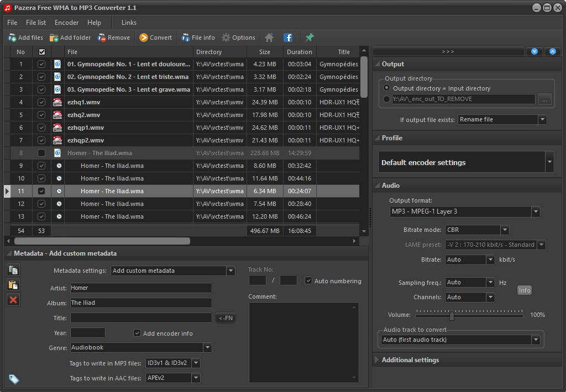The height and width of the screenshot is (392, 566).
Task: Clear metadata with the red X icon
Action: (13, 300)
